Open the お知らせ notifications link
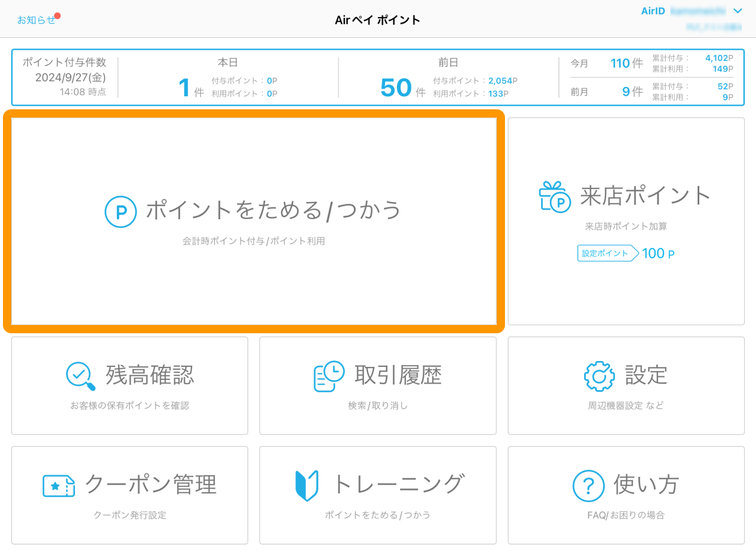The image size is (756, 556). point(36,20)
